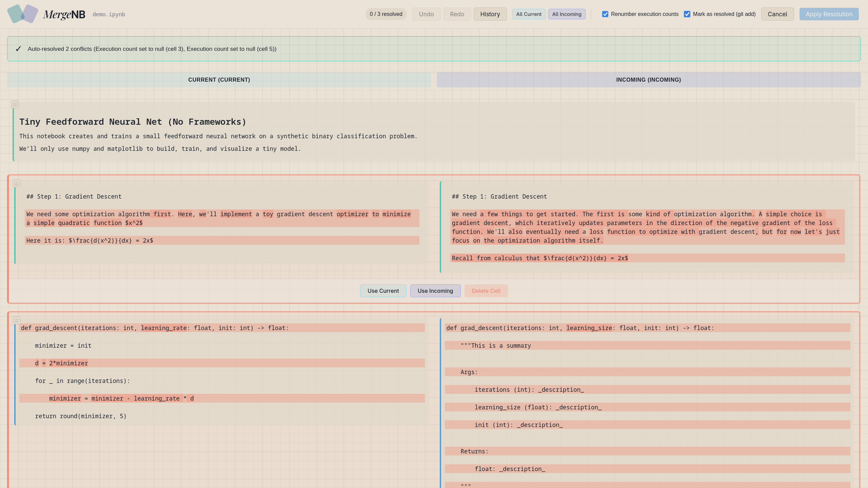Click the line starting 'This notebook creates and trains'
The width and height of the screenshot is (868, 488).
click(x=218, y=136)
